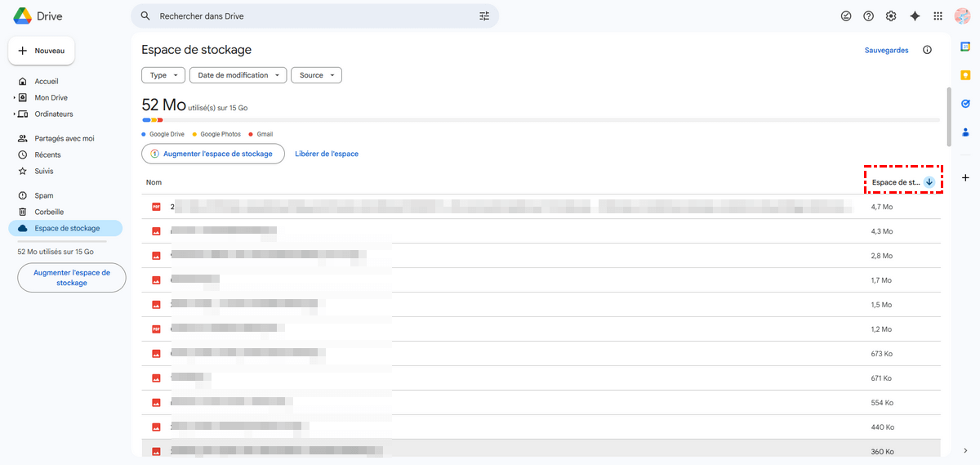The width and height of the screenshot is (980, 465).
Task: Click the Google Drive legend label
Action: click(167, 134)
